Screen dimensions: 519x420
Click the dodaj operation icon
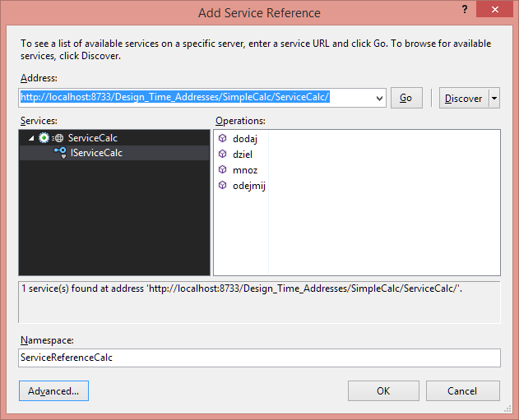pos(222,138)
